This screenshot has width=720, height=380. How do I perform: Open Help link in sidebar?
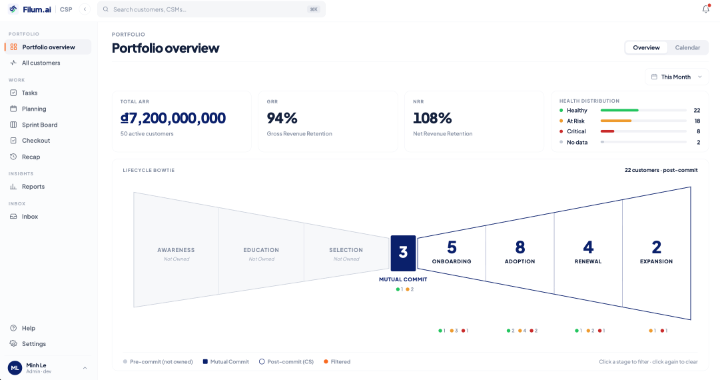48,328
